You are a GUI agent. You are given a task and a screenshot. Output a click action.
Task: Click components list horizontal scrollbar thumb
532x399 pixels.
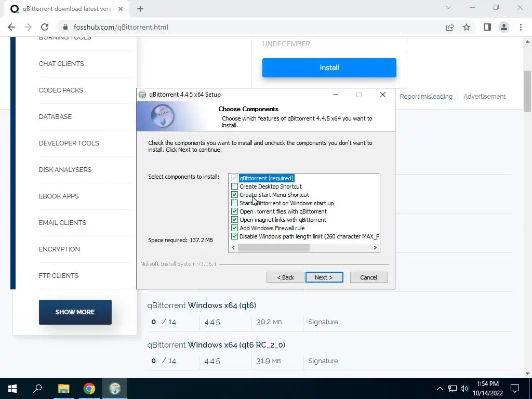[x=274, y=248]
